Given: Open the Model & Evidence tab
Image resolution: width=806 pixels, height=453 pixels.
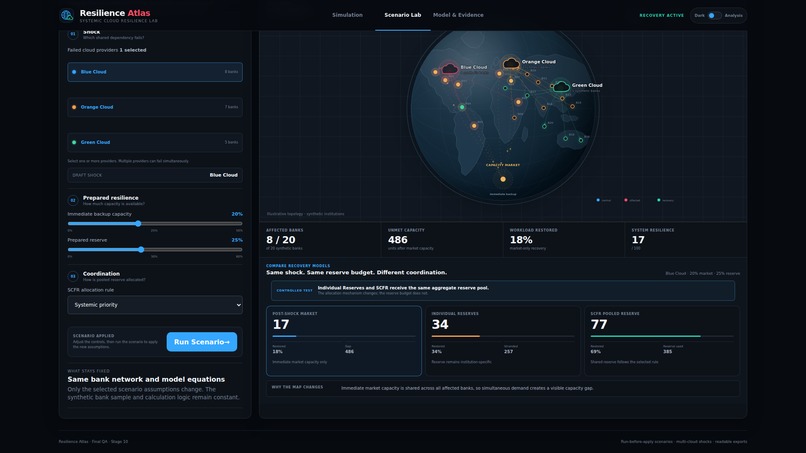Looking at the screenshot, I should 458,15.
